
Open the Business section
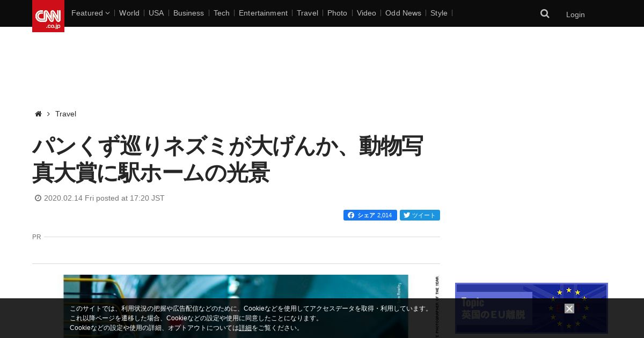click(x=188, y=13)
